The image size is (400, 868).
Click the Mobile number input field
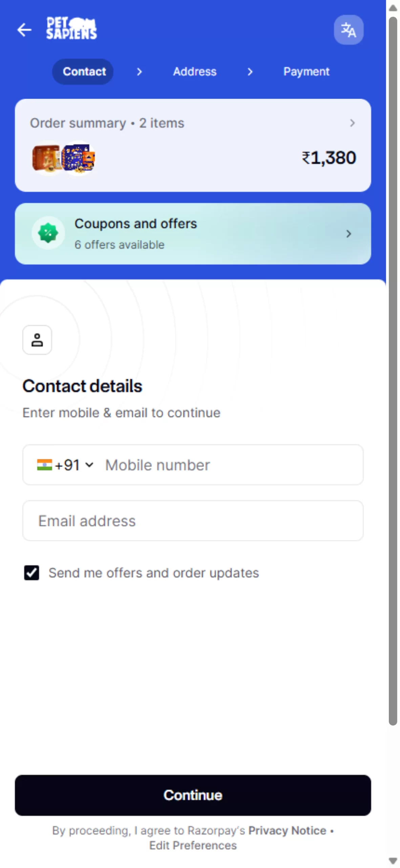[x=230, y=465]
